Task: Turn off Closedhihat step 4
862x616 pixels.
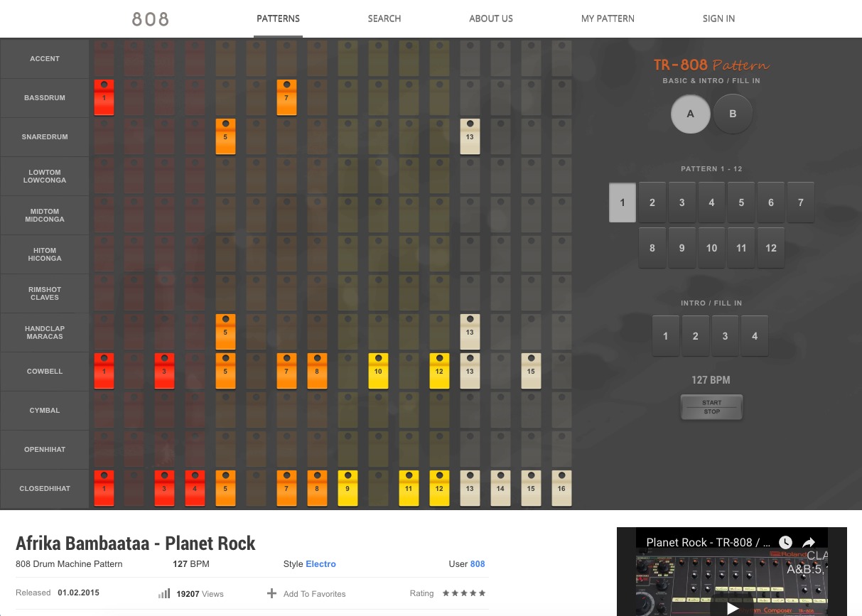Action: coord(195,488)
